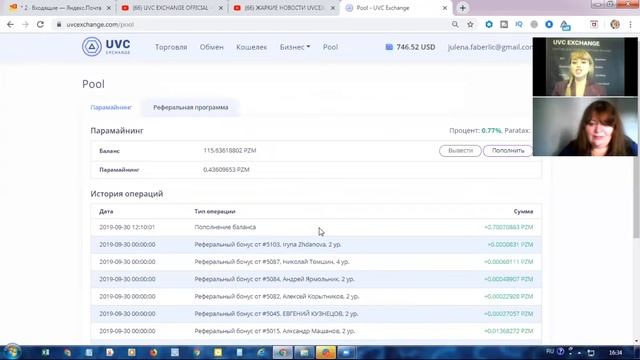This screenshot has width=640, height=360.
Task: Open a new browser tab
Action: 462,8
